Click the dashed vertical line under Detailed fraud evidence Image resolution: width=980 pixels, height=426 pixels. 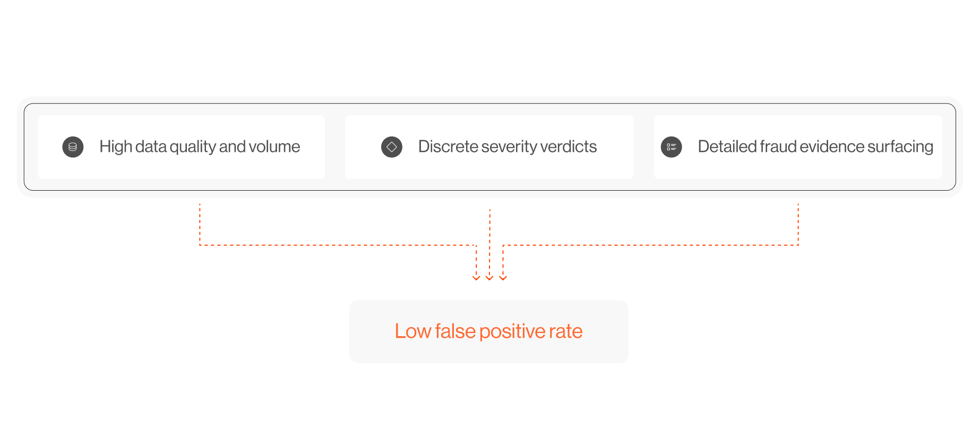798,223
